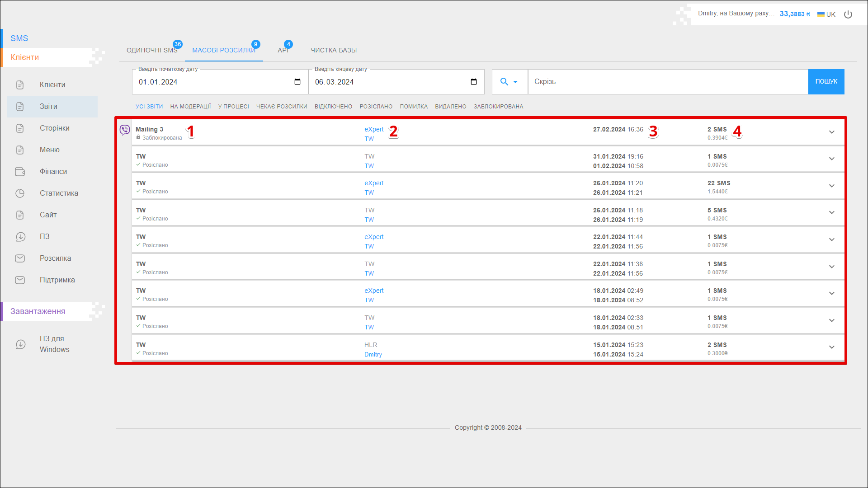Click the eXpert link in Mailing 3
This screenshot has width=868, height=488.
(x=374, y=129)
